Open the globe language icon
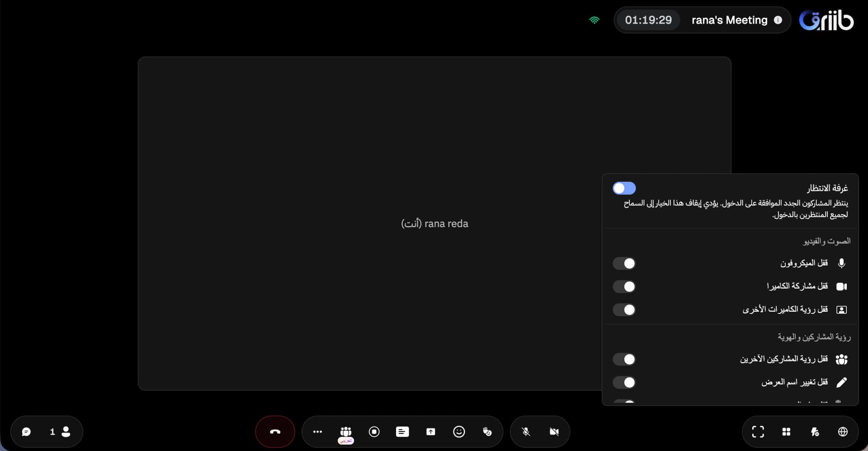This screenshot has width=868, height=451. coord(843,432)
